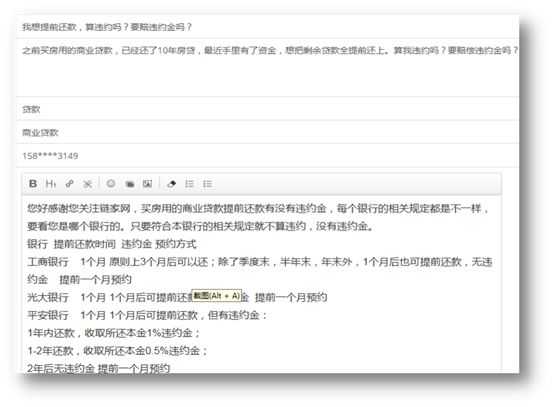
Task: Click the 平安银行 row in the answer
Action: click(x=147, y=315)
